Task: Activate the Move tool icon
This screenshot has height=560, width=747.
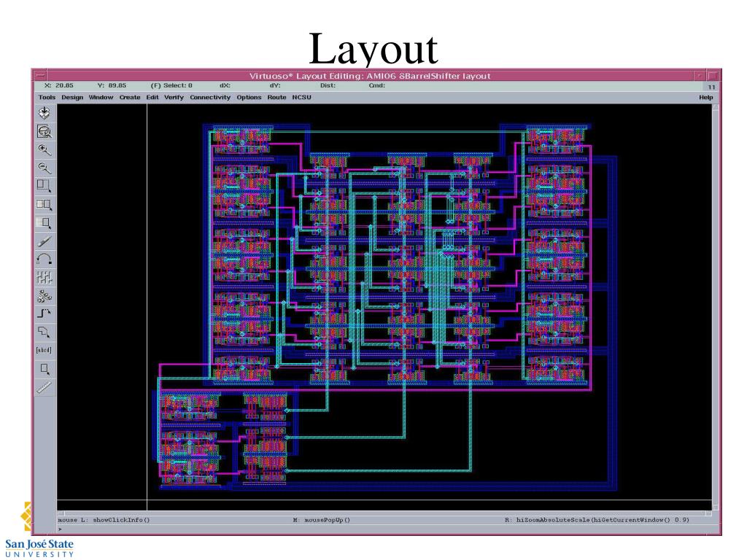Action: pyautogui.click(x=44, y=222)
